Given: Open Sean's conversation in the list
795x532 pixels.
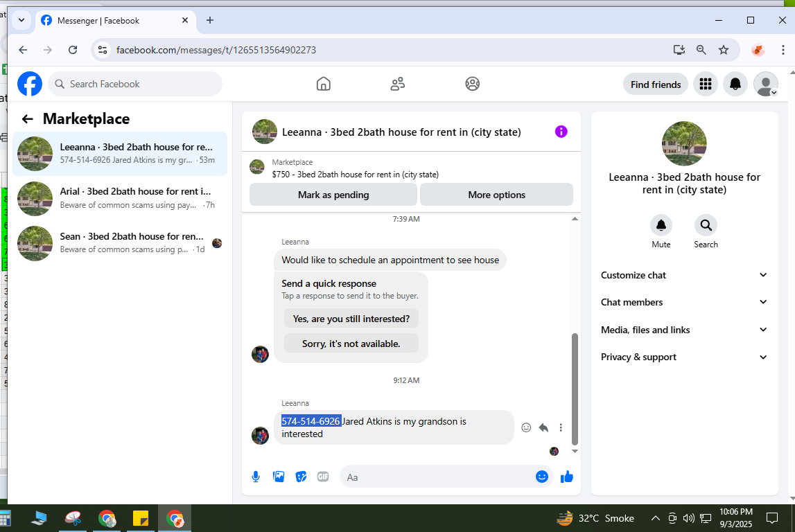Looking at the screenshot, I should 120,242.
